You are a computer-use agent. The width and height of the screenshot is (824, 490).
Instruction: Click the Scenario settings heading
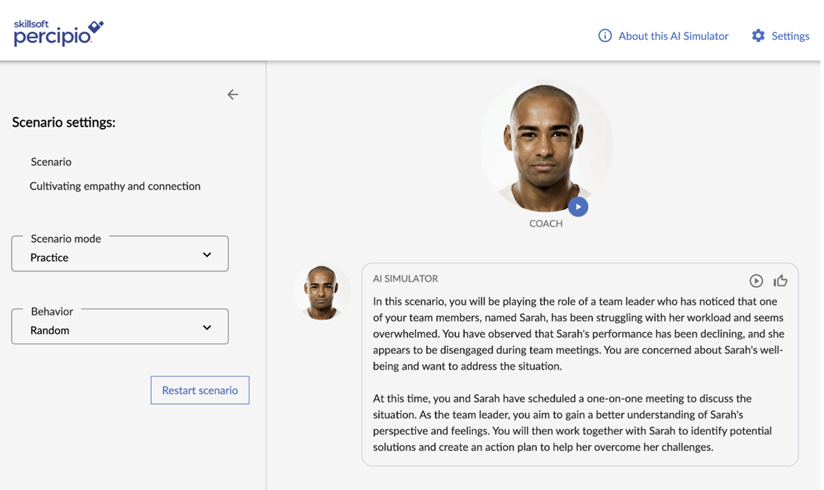pos(64,123)
